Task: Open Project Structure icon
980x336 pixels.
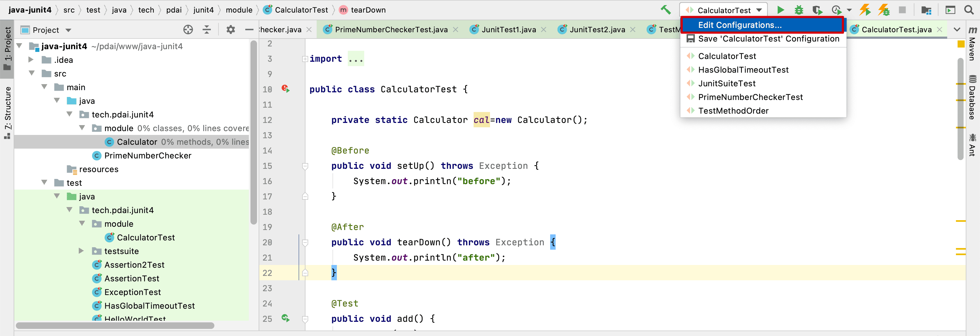Action: pyautogui.click(x=926, y=10)
